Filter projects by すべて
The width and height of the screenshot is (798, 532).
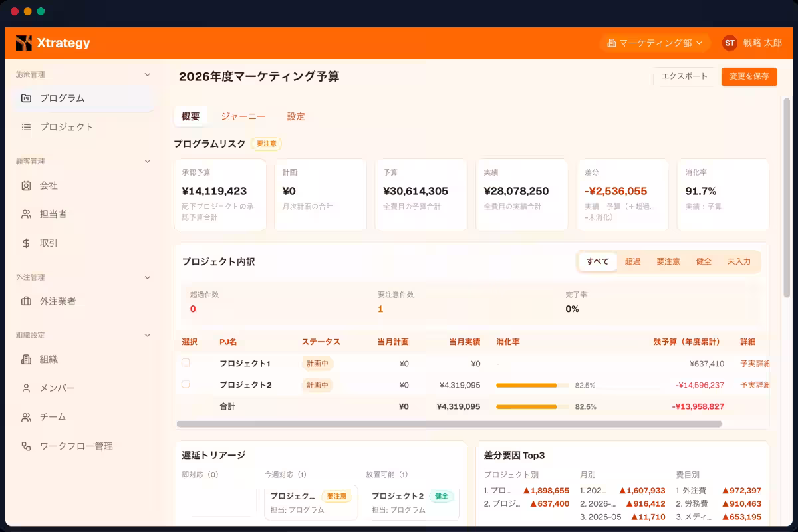(x=597, y=262)
